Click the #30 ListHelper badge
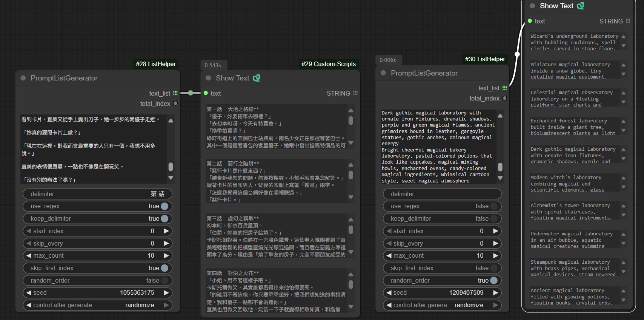Screen dimensions: 644x320 485,59
